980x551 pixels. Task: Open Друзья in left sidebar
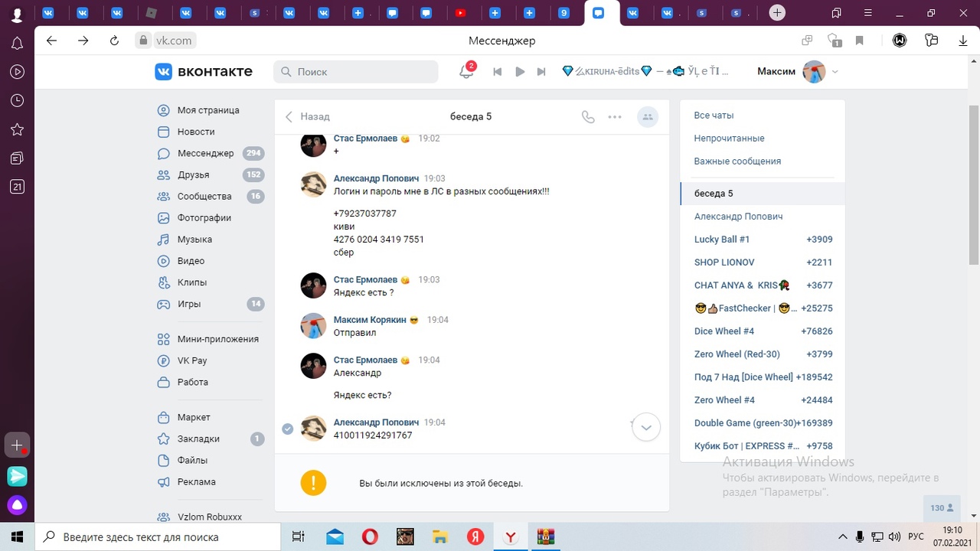coord(193,174)
